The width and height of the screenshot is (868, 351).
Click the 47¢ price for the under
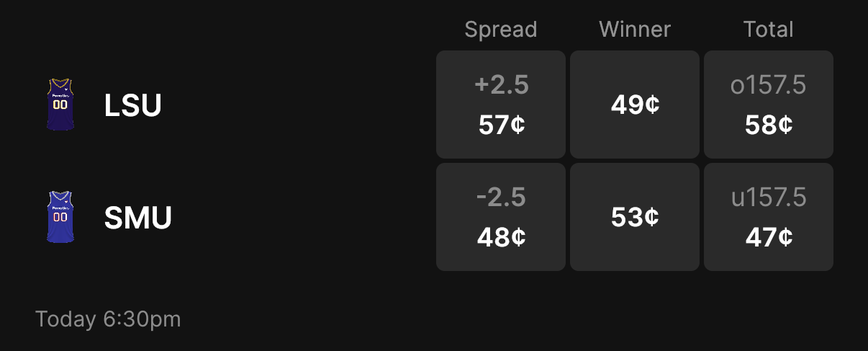pyautogui.click(x=769, y=237)
